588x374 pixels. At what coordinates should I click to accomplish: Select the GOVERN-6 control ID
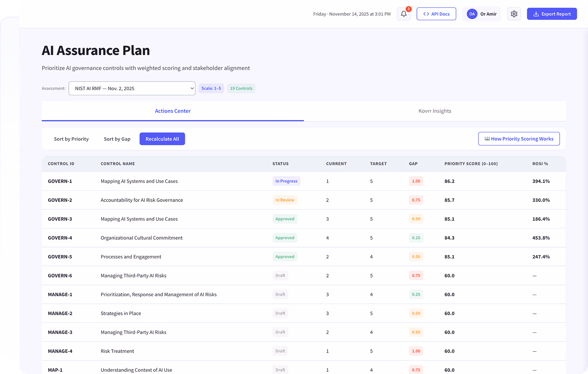[60, 276]
